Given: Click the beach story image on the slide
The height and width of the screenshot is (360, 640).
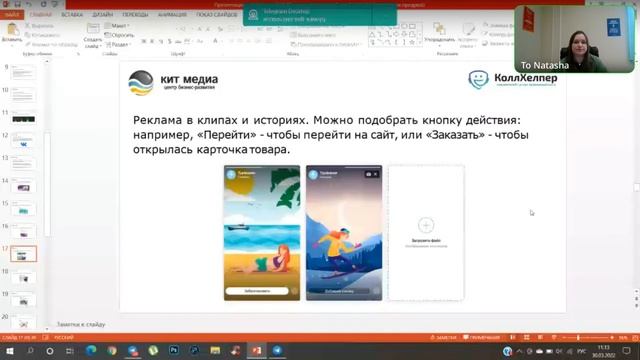Looking at the screenshot, I should (x=262, y=233).
